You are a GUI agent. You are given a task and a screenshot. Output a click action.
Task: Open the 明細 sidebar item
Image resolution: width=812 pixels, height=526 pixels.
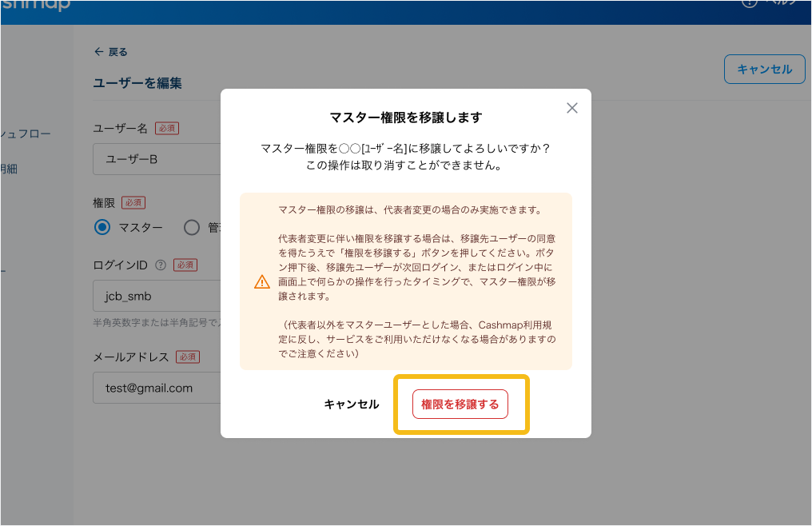click(10, 169)
